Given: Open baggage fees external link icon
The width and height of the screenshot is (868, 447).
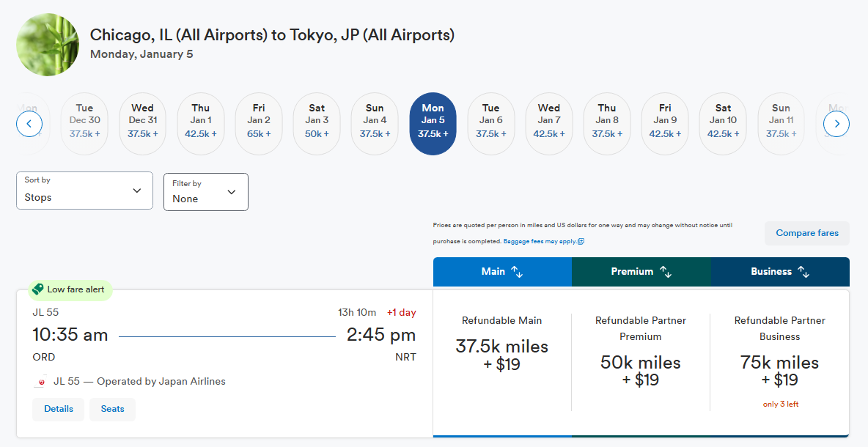Looking at the screenshot, I should [x=581, y=241].
